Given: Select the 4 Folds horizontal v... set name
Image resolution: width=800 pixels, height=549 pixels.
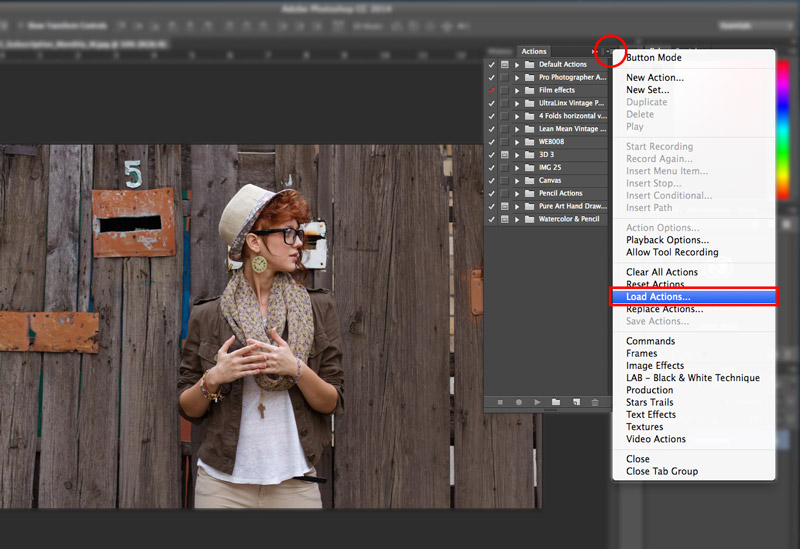Looking at the screenshot, I should pos(572,116).
